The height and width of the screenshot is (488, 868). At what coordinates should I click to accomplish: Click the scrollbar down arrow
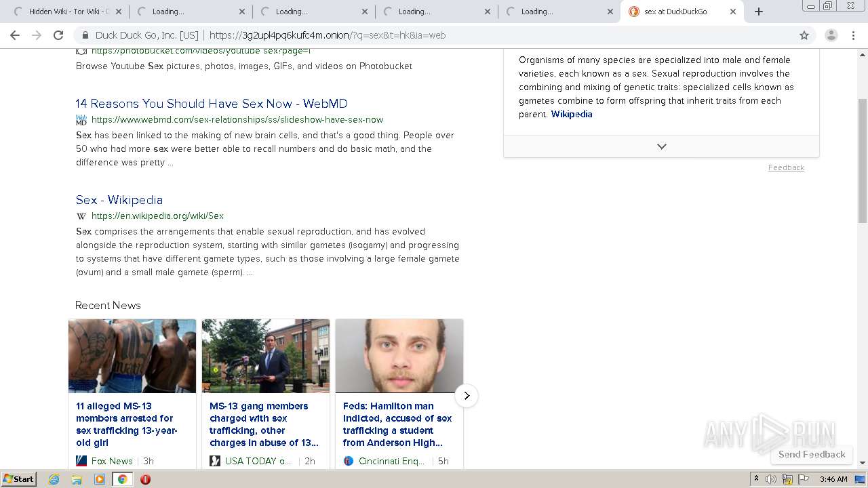(x=863, y=463)
